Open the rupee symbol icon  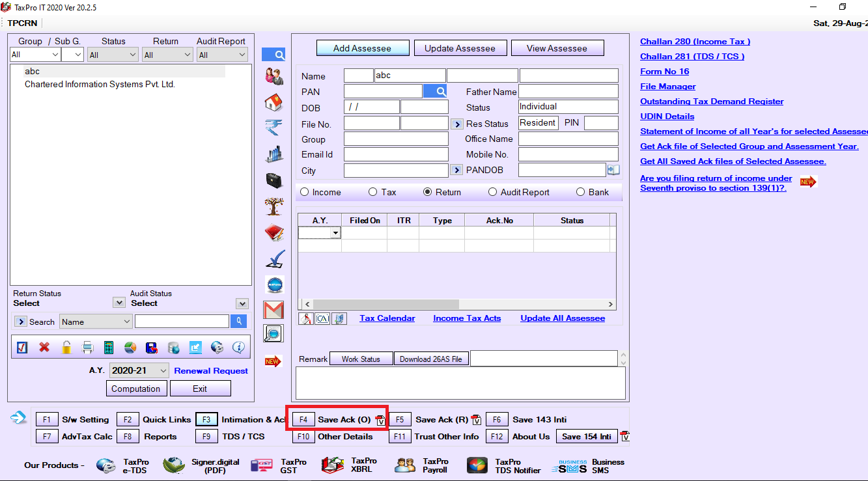coord(274,128)
